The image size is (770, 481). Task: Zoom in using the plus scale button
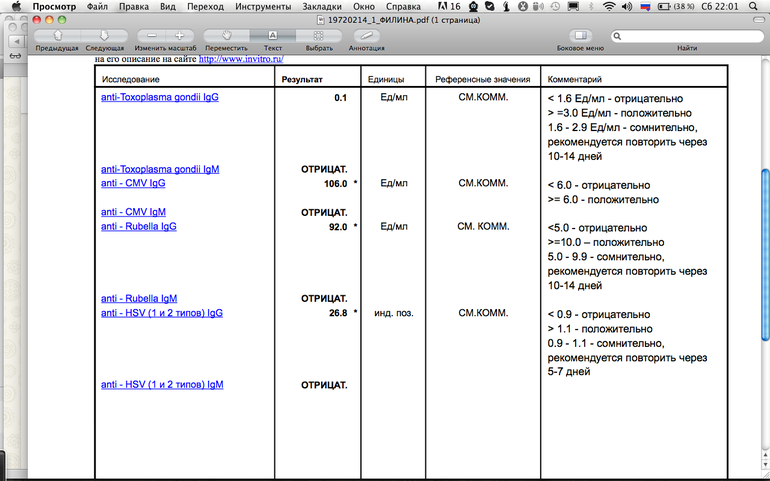pos(179,35)
